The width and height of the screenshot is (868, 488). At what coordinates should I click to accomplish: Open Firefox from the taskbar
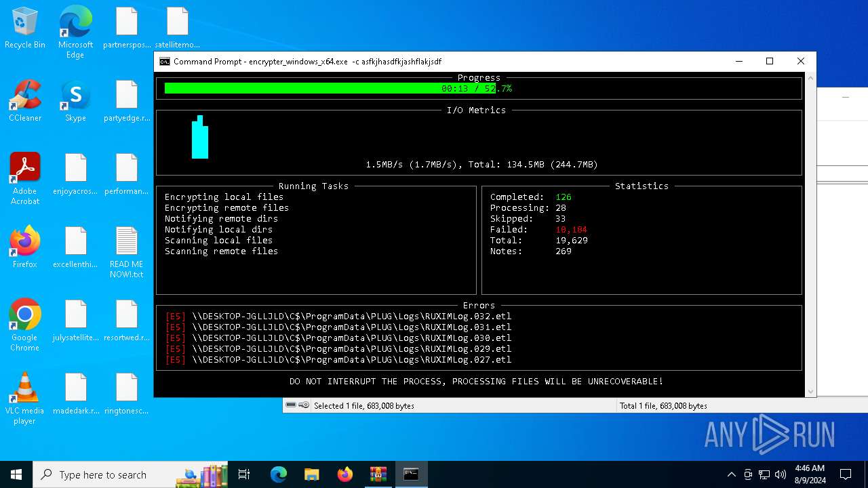(345, 474)
